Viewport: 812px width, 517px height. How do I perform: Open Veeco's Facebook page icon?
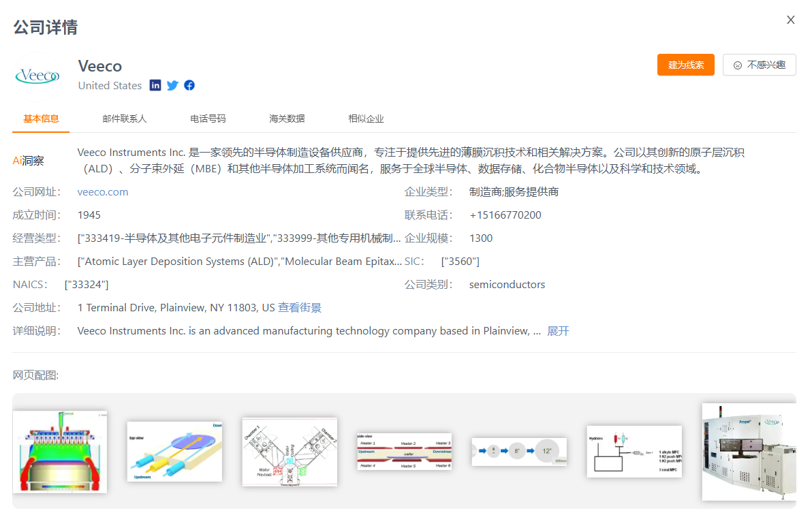189,85
